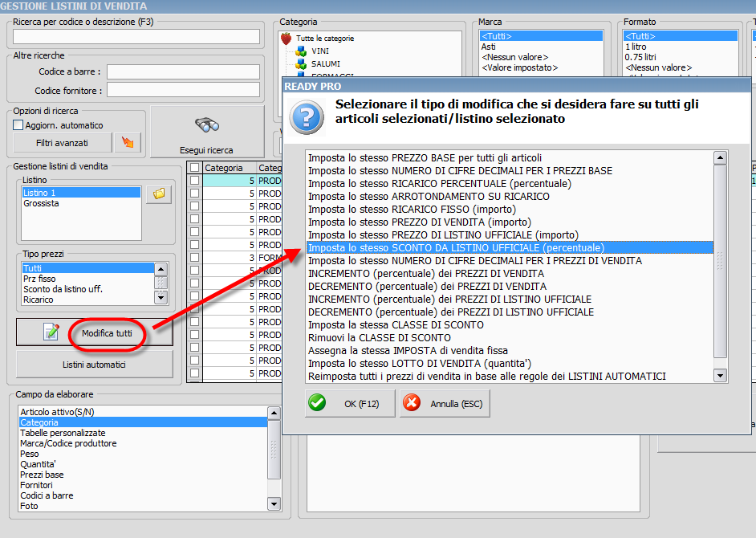Select Imposta lo stesso SCONTO DA LISTINO UFFICIALE
Image resolution: width=756 pixels, height=538 pixels.
point(510,247)
